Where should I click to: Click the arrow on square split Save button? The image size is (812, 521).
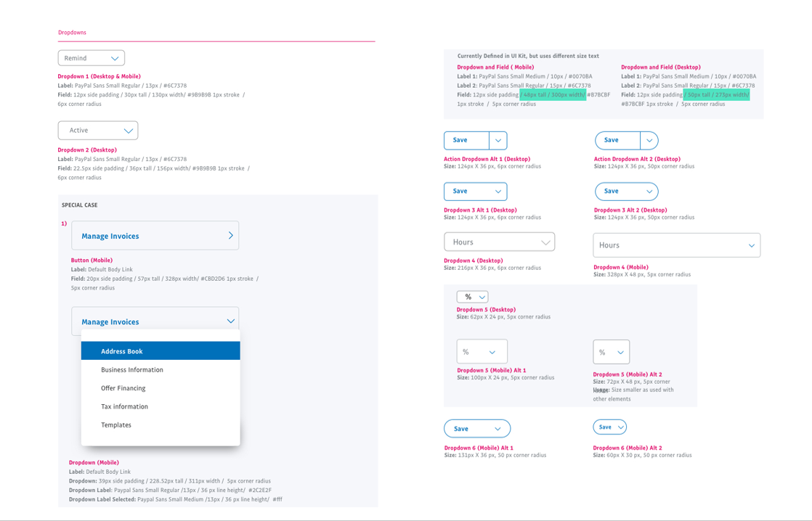click(498, 141)
